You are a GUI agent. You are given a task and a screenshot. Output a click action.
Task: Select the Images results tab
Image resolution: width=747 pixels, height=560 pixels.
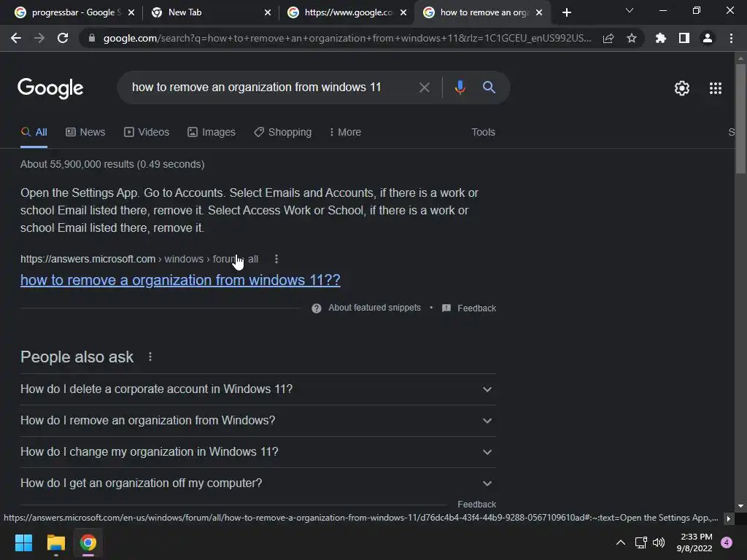click(212, 132)
